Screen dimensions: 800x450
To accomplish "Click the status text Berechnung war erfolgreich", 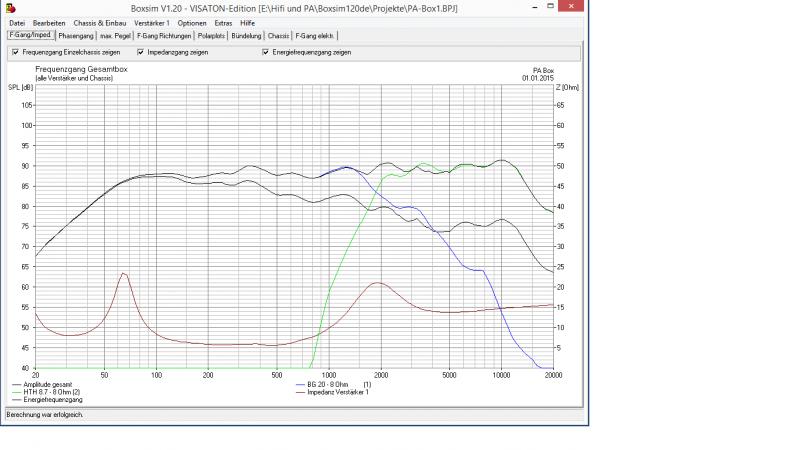I will pyautogui.click(x=45, y=415).
